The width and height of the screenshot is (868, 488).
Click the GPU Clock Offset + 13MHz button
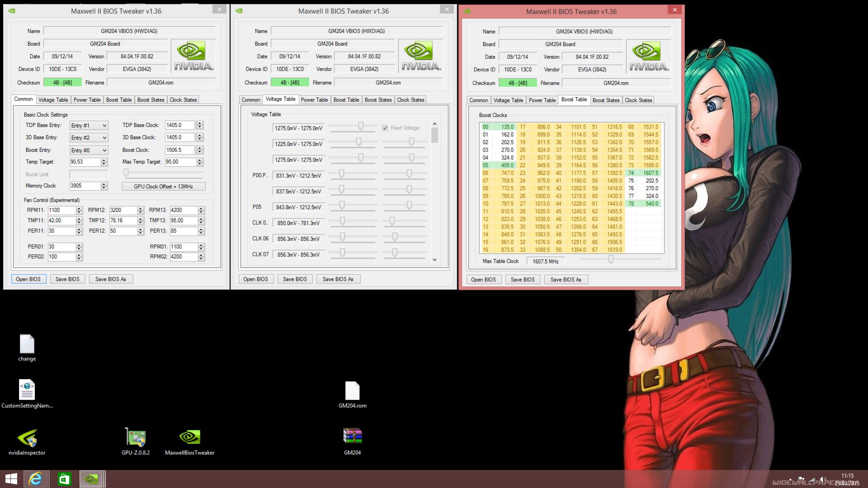(x=163, y=186)
